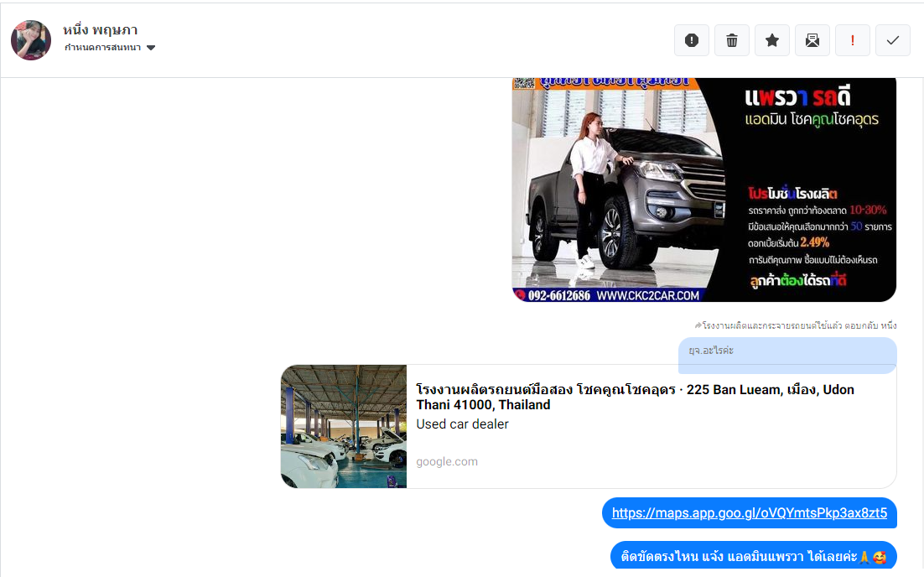Flag conversation with red exclamation icon

852,40
